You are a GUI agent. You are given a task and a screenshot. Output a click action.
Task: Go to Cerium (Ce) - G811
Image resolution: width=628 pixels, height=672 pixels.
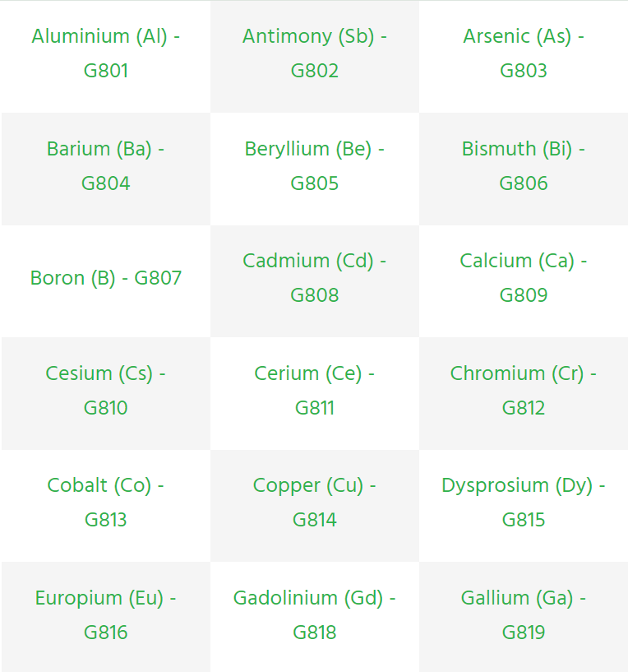[x=315, y=391]
